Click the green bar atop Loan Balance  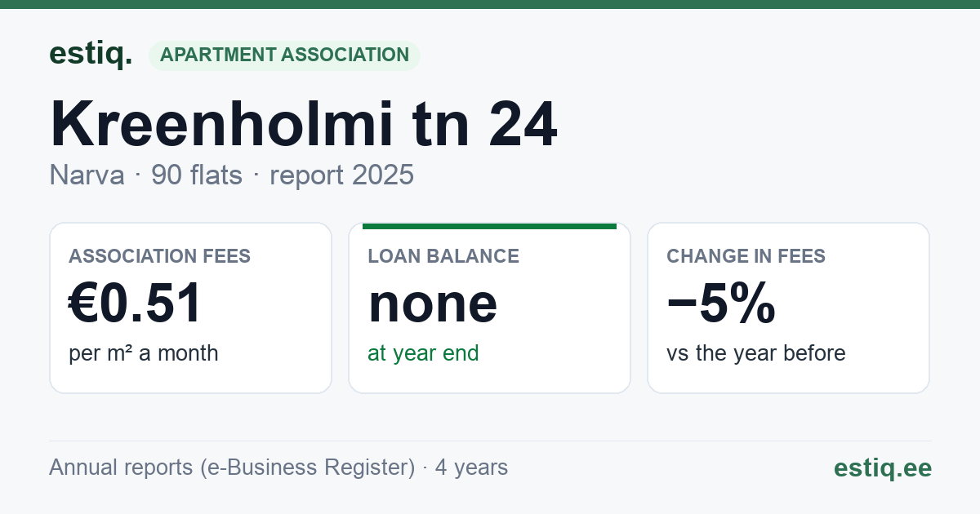tap(489, 226)
